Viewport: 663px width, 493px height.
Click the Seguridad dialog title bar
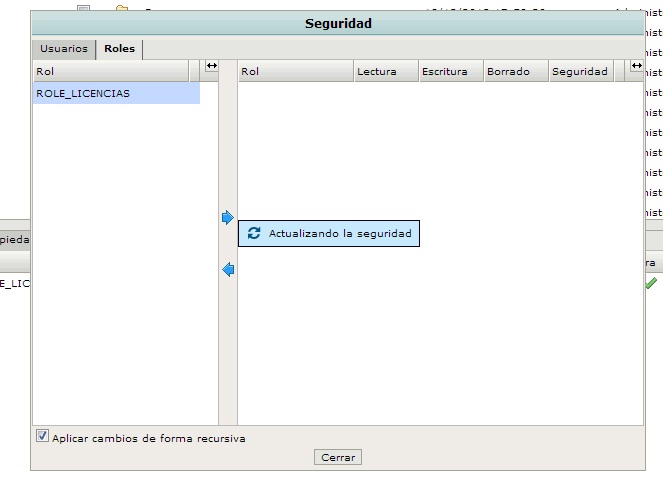(x=337, y=23)
